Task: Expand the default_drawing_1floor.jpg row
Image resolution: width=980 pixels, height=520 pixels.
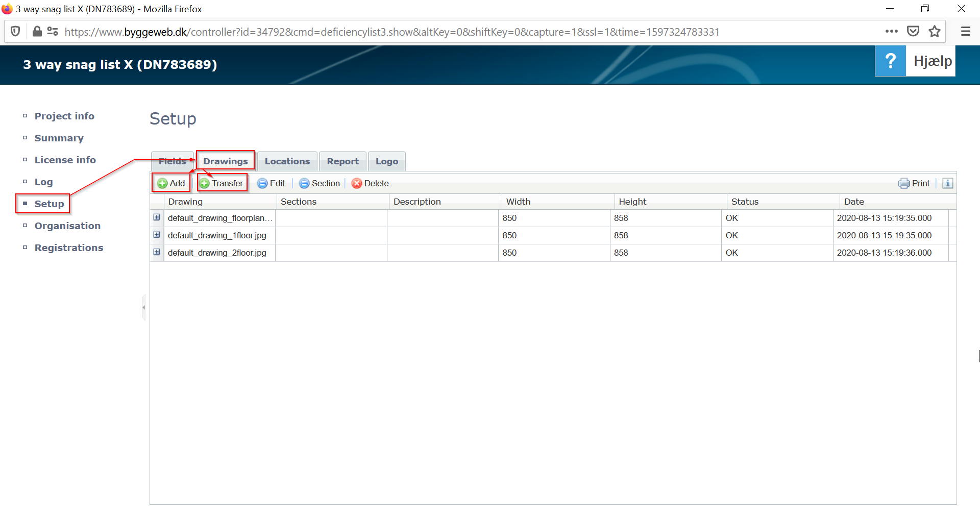Action: click(x=157, y=235)
